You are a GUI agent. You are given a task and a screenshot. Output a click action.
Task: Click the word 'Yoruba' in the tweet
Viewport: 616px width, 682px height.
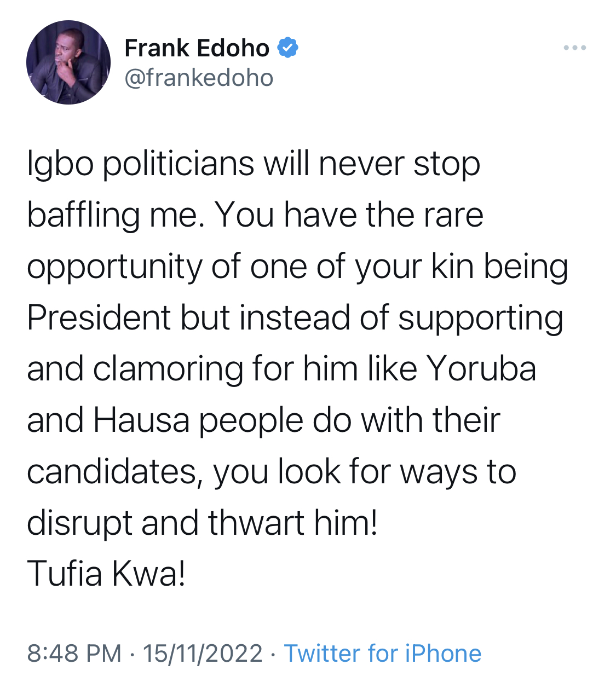coord(481,368)
